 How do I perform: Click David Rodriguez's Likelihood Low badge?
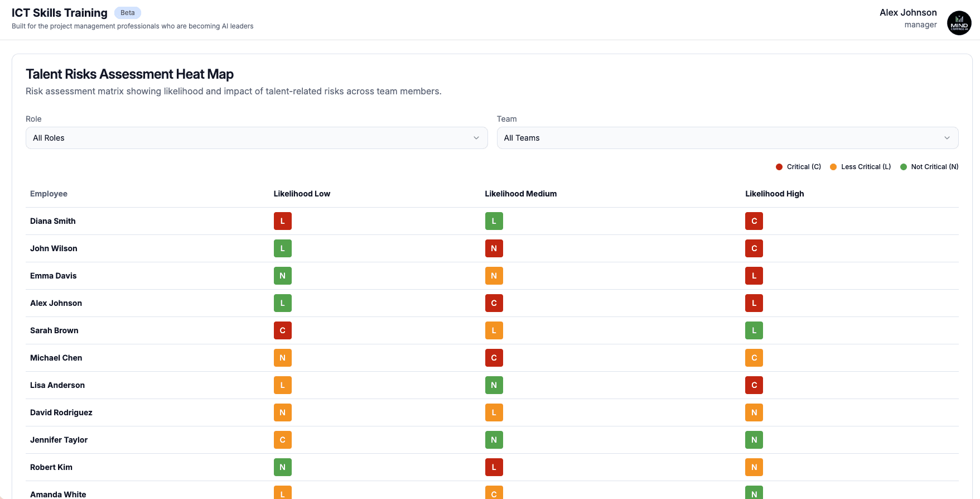[283, 412]
